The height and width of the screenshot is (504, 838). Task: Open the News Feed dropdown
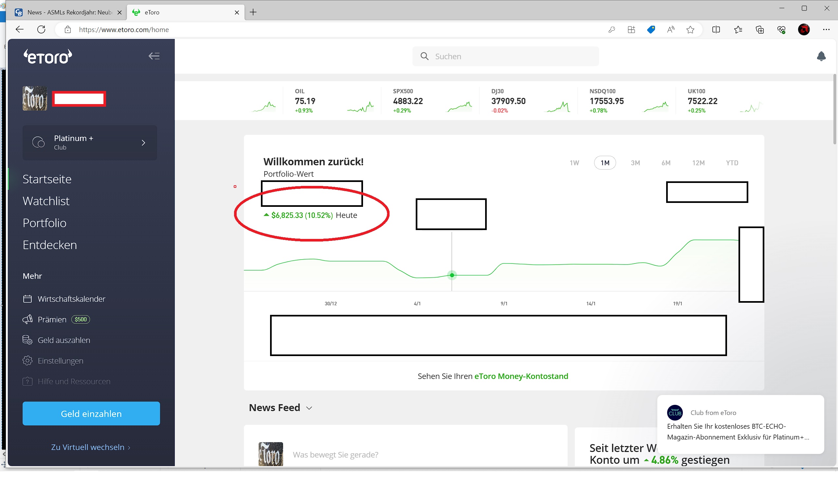[309, 408]
